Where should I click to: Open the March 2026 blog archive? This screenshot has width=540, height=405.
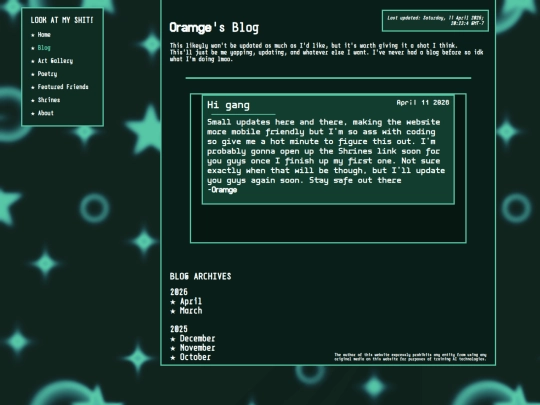(191, 311)
